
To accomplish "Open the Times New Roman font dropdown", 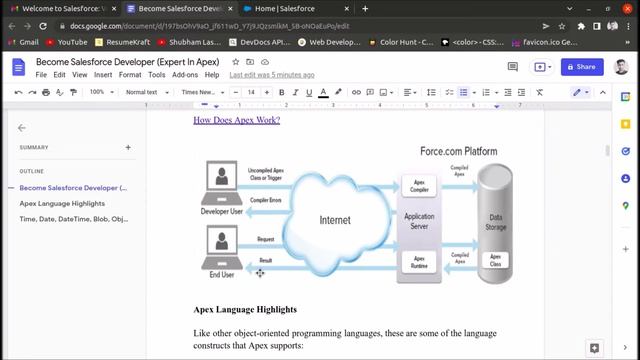I will click(203, 92).
